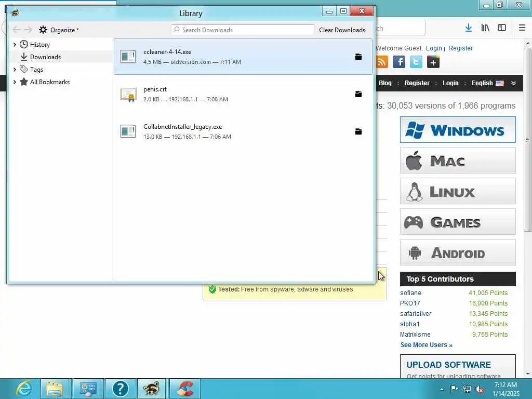The height and width of the screenshot is (399, 532).
Task: Click the Twitter icon on the webpage
Action: tap(416, 62)
